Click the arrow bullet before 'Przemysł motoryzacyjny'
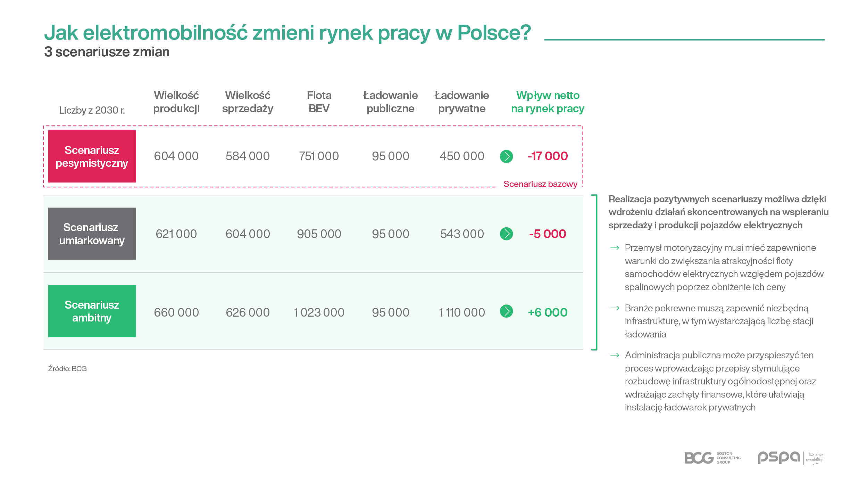The width and height of the screenshot is (868, 489). click(x=615, y=248)
